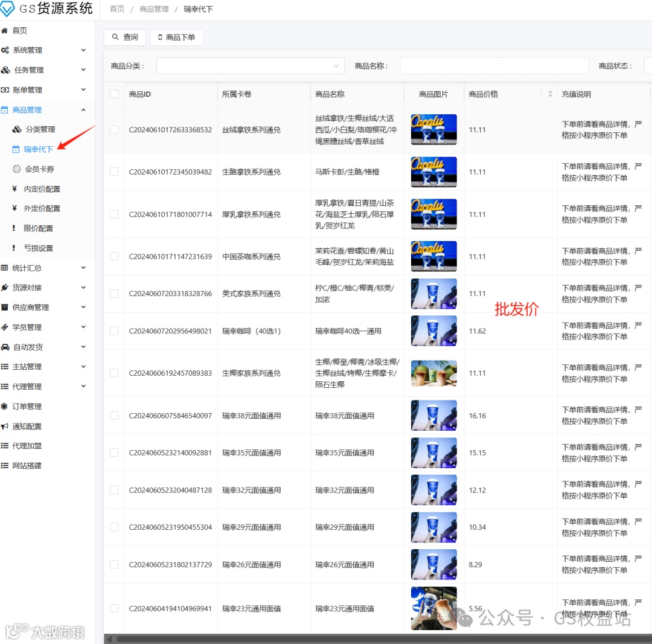
Task: Expand the 统计汇总 menu chevron
Action: pyautogui.click(x=83, y=268)
